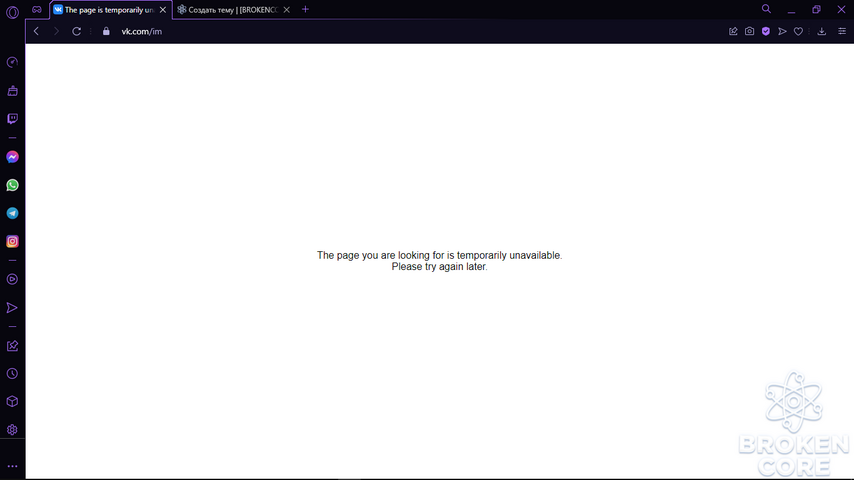Go back to previous page
Viewport: 854px width, 480px height.
(x=36, y=31)
